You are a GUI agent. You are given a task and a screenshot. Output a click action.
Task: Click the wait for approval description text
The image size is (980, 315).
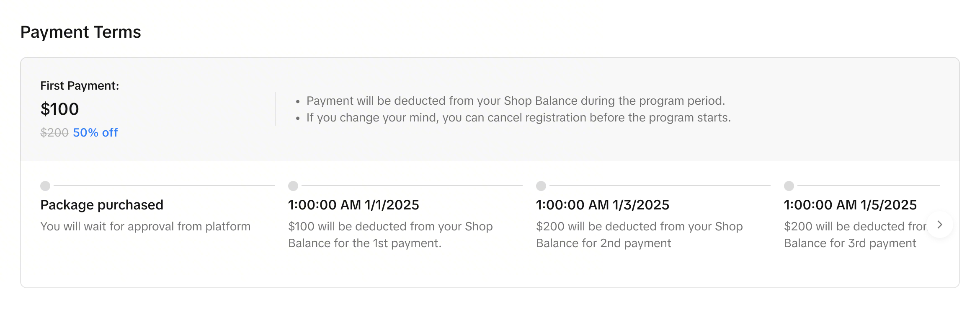click(x=145, y=227)
